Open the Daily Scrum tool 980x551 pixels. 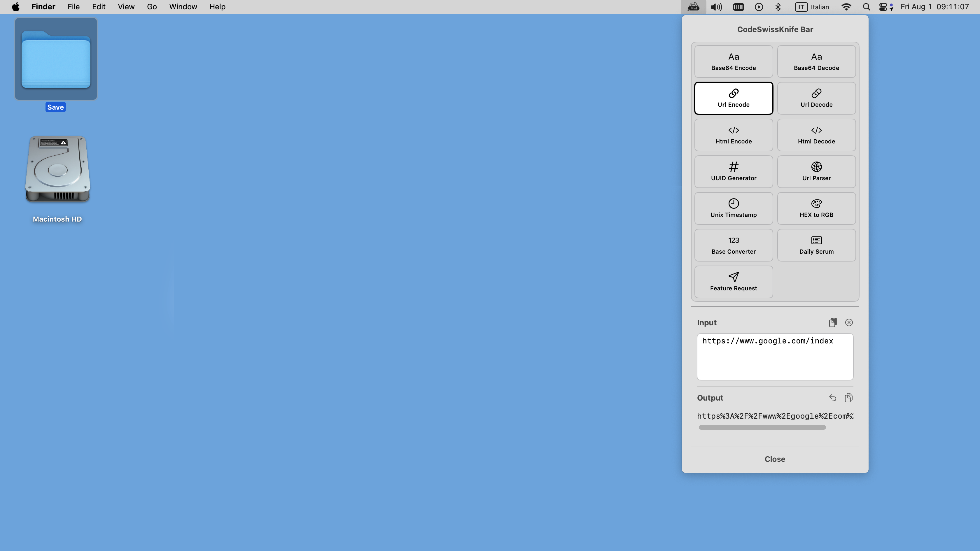point(816,245)
